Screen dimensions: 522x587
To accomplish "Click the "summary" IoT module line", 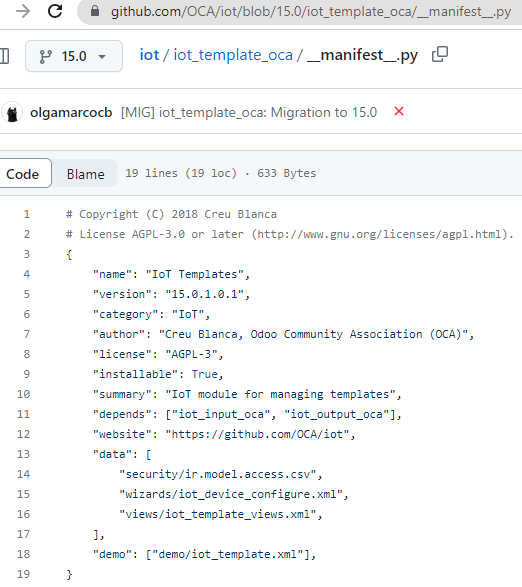I will tap(247, 394).
